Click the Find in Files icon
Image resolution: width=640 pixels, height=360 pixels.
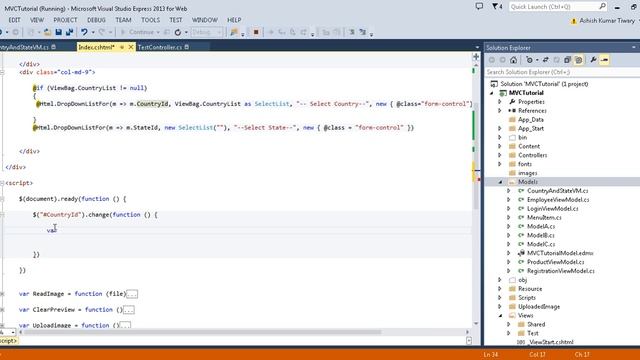pos(234,32)
